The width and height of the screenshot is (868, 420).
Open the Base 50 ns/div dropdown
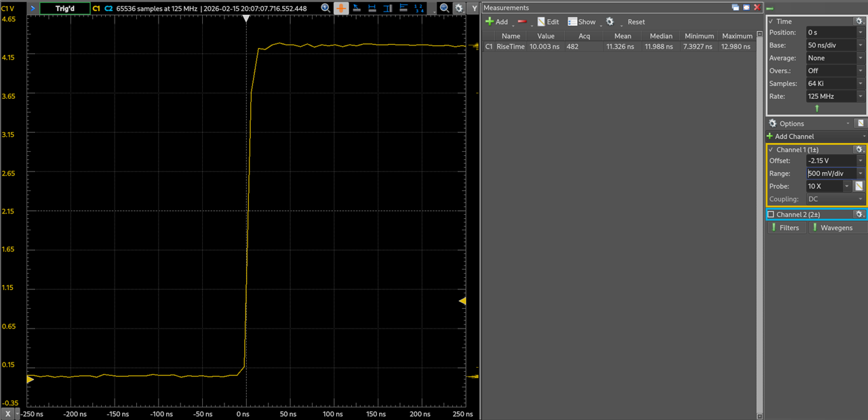(x=861, y=45)
